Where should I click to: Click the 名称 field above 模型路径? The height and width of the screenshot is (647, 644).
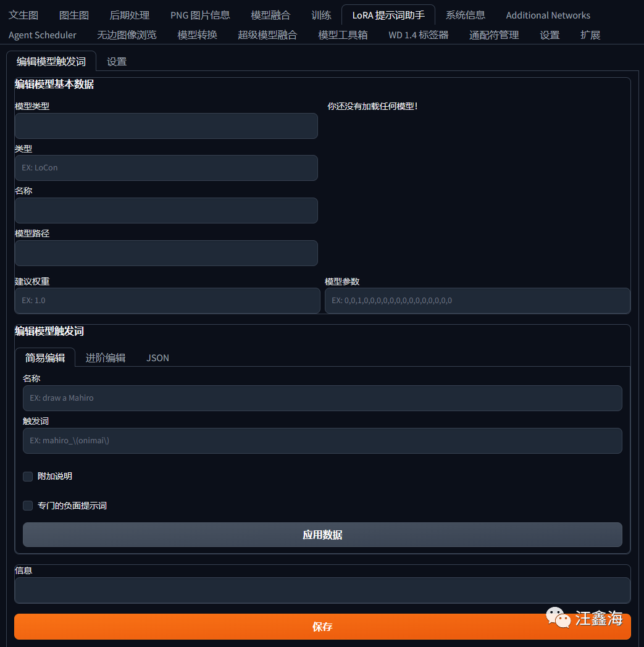point(166,211)
